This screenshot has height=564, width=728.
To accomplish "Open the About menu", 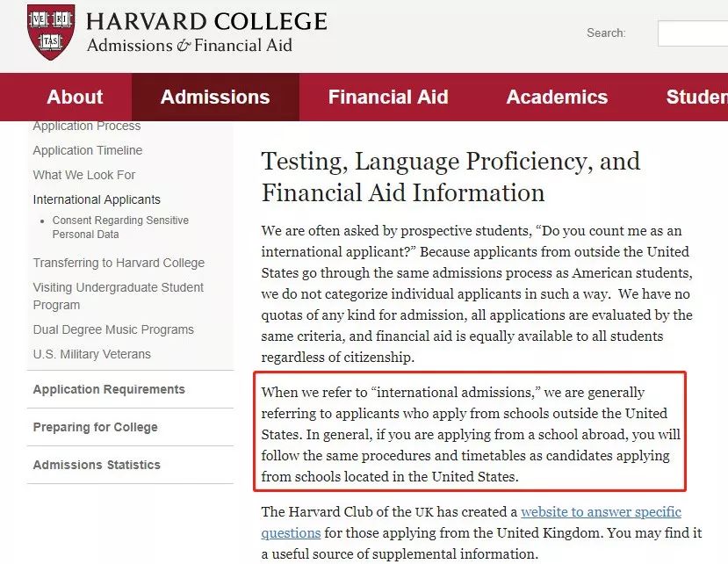I will pyautogui.click(x=75, y=98).
